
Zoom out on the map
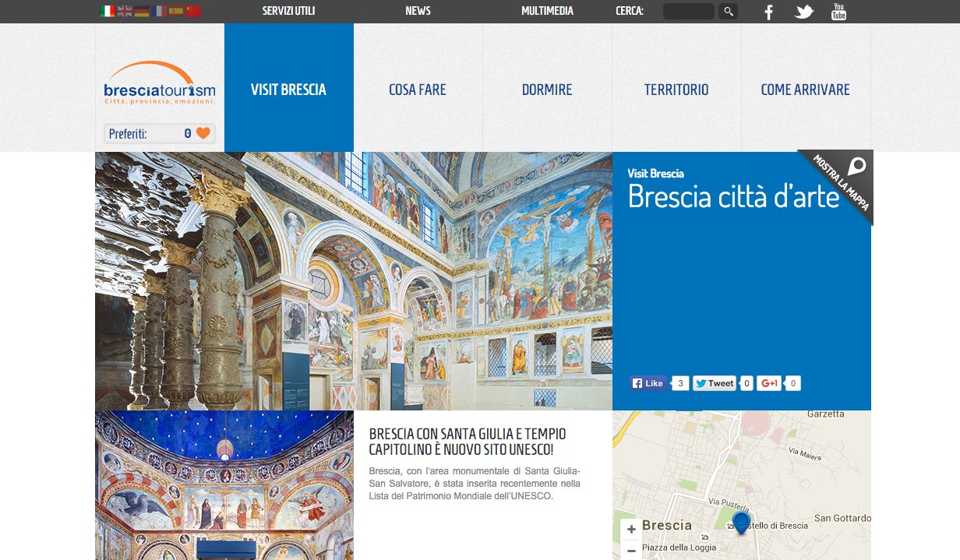(x=631, y=550)
